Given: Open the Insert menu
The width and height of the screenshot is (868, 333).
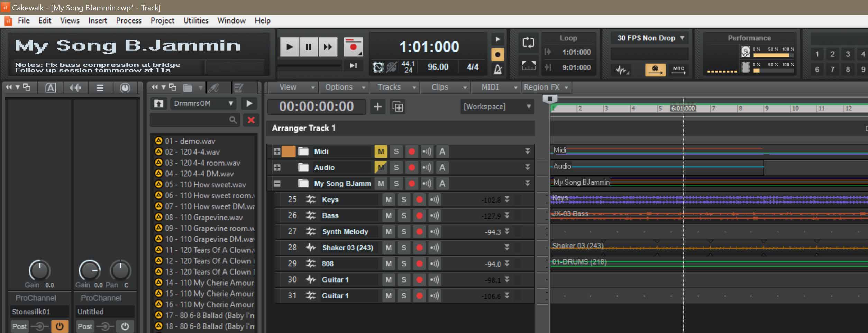Looking at the screenshot, I should tap(98, 20).
